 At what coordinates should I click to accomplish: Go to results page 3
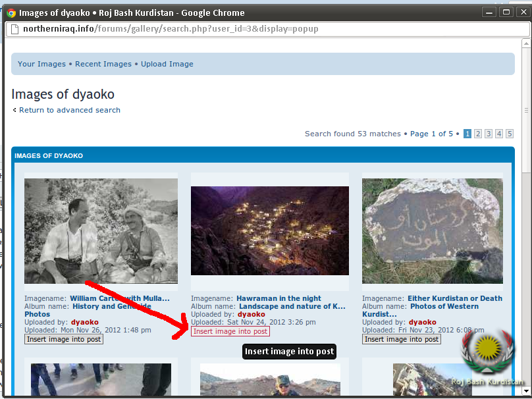click(x=489, y=134)
